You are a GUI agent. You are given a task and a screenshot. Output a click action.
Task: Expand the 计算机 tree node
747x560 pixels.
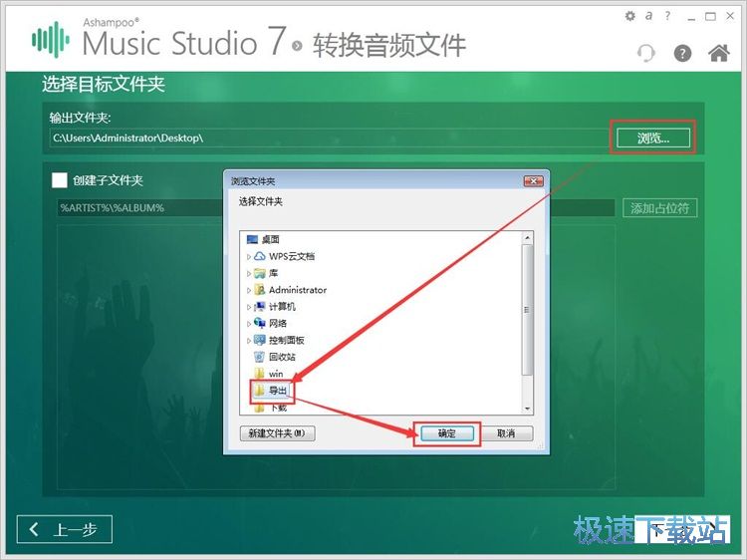pos(248,307)
